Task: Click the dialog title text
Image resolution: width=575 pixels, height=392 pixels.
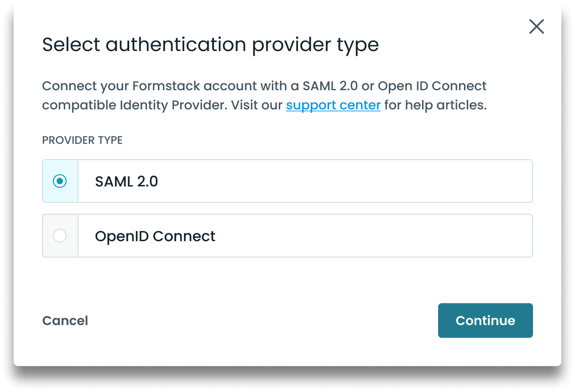Action: pyautogui.click(x=210, y=44)
